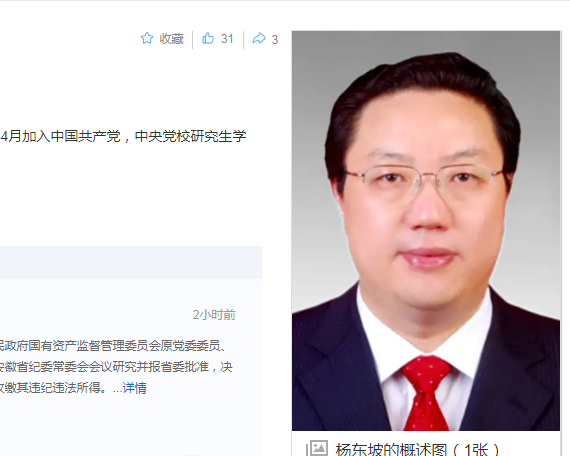The image size is (570, 456).
Task: Click the news line mentioning 纪委常委会会议
Action: [x=116, y=367]
